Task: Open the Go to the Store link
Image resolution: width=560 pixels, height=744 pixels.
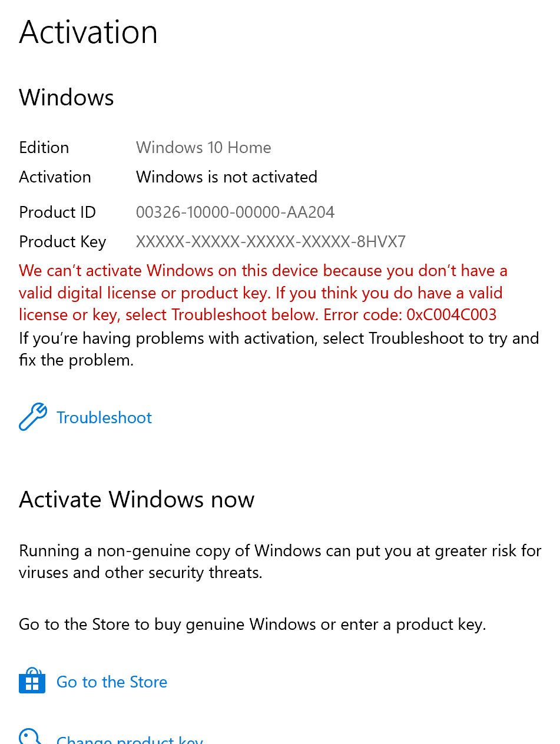Action: point(112,682)
